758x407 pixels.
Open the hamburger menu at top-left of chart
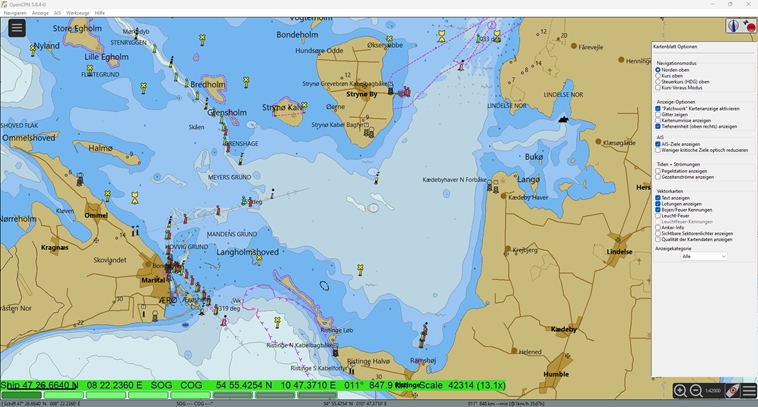[x=16, y=28]
